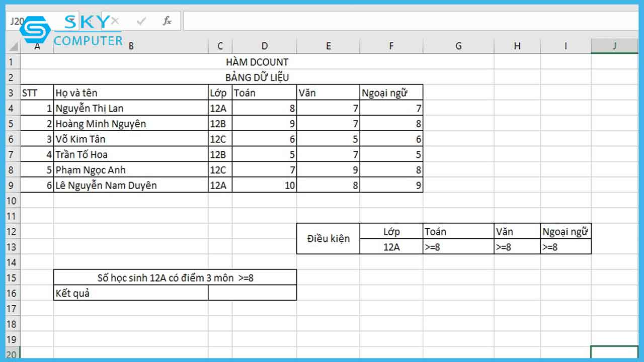
Task: Select column J header
Action: pyautogui.click(x=615, y=46)
